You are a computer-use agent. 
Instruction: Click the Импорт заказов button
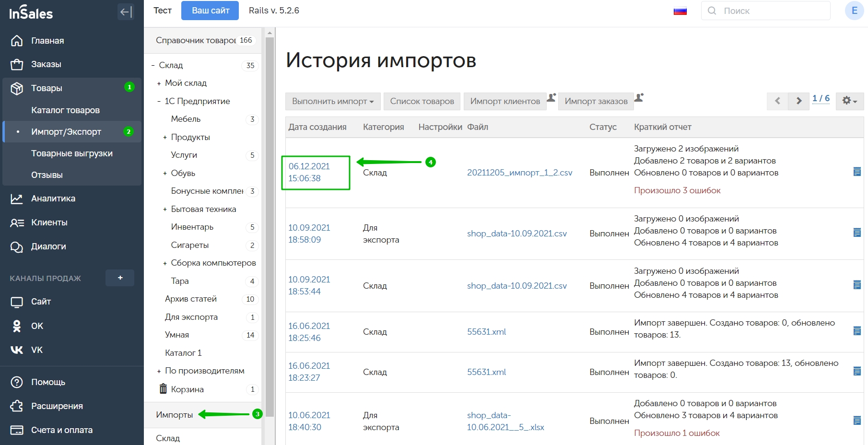(x=596, y=101)
